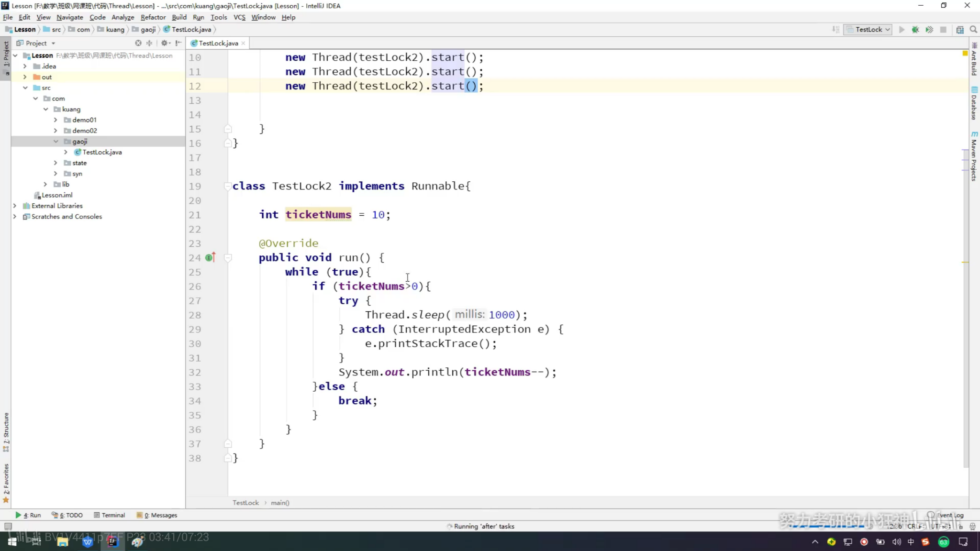This screenshot has height=551, width=980.
Task: Open the Refactor menu
Action: [153, 17]
